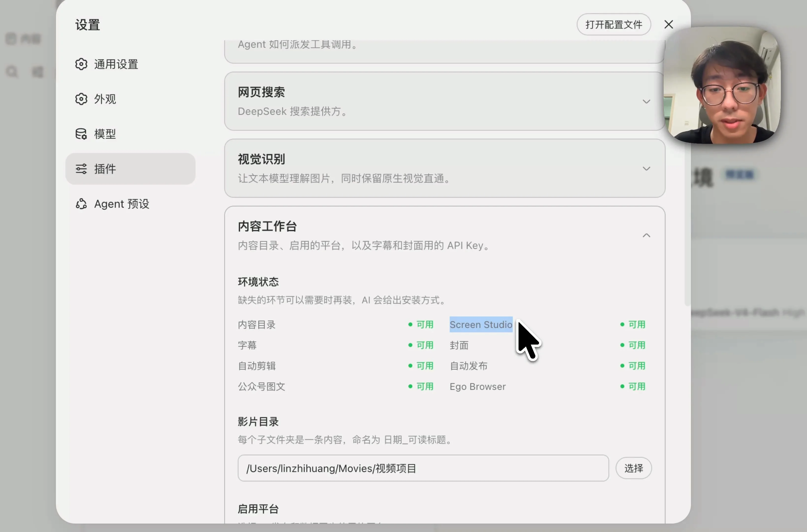
Task: Go to the Agent 预设 tab
Action: pyautogui.click(x=130, y=204)
